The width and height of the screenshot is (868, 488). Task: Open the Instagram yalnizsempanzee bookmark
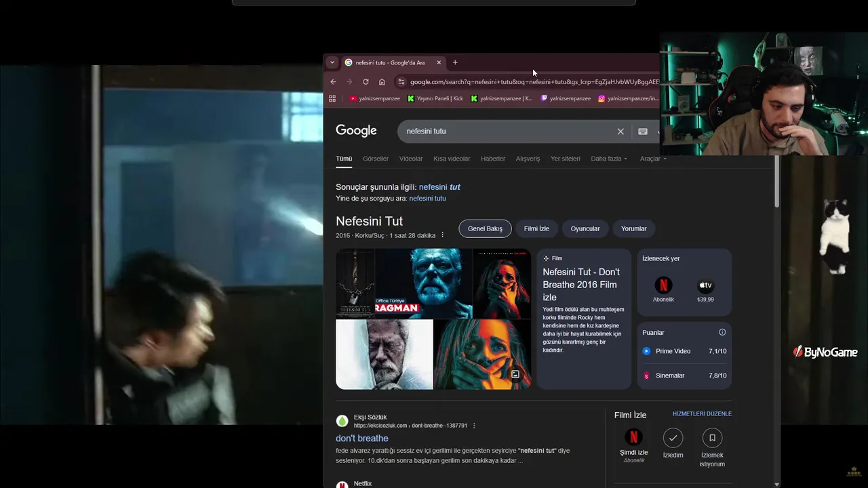(628, 98)
